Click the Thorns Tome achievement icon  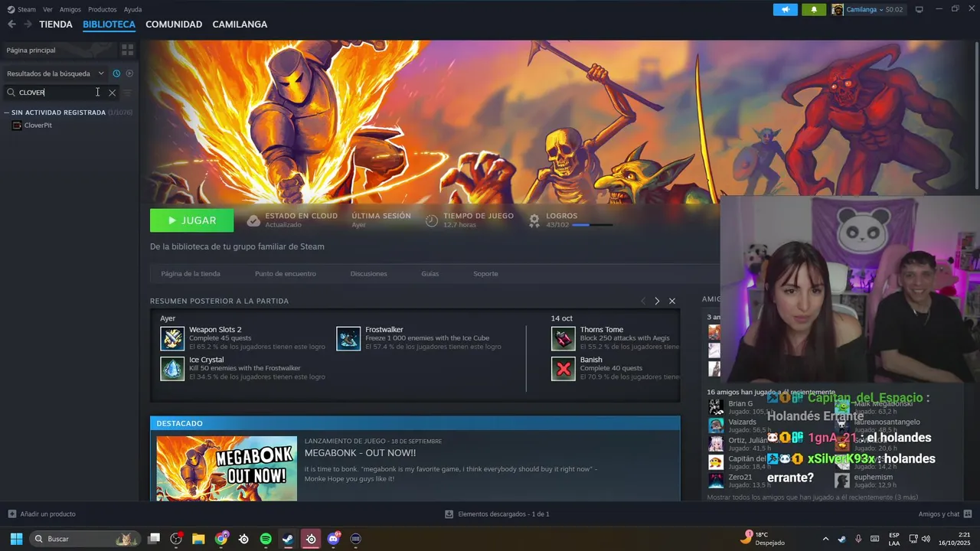563,338
